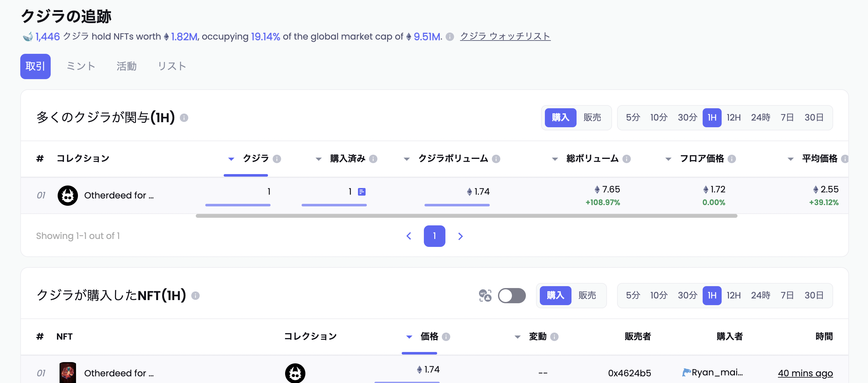The width and height of the screenshot is (868, 383).
Task: Click whale icon before 1,446 count
Action: coord(28,36)
